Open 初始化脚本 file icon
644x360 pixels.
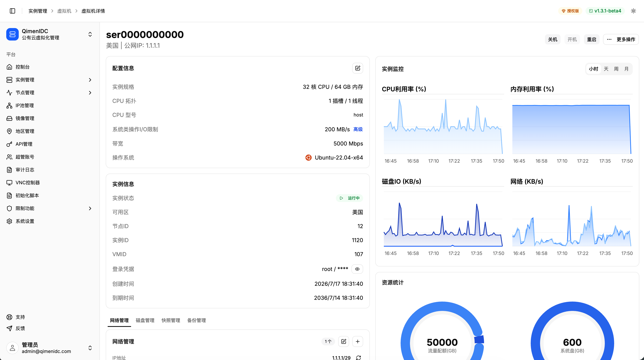pyautogui.click(x=9, y=195)
